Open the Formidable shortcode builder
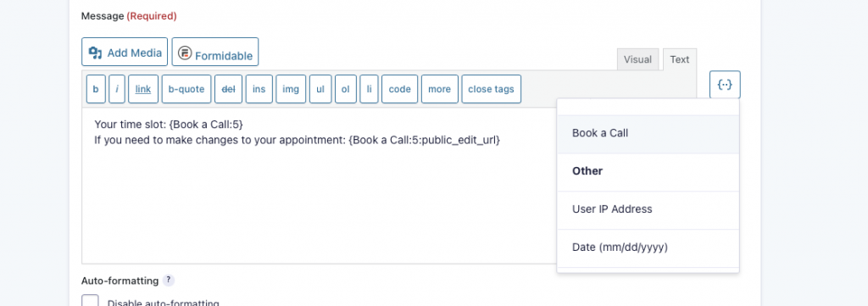 (x=214, y=52)
